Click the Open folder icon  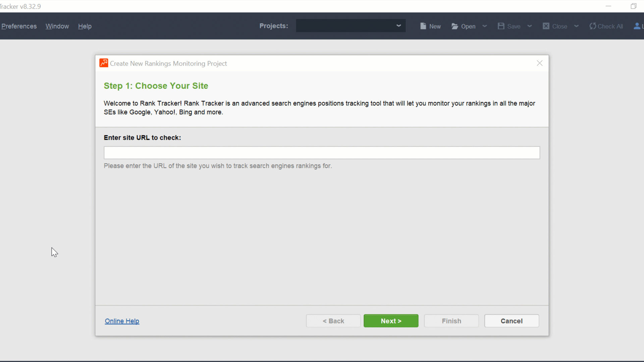[455, 26]
